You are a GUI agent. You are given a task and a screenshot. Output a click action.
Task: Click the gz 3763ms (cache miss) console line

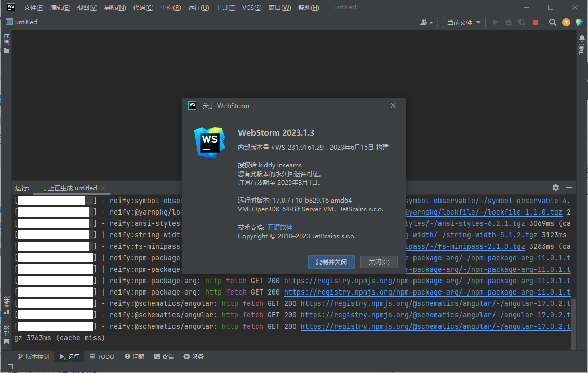click(59, 338)
